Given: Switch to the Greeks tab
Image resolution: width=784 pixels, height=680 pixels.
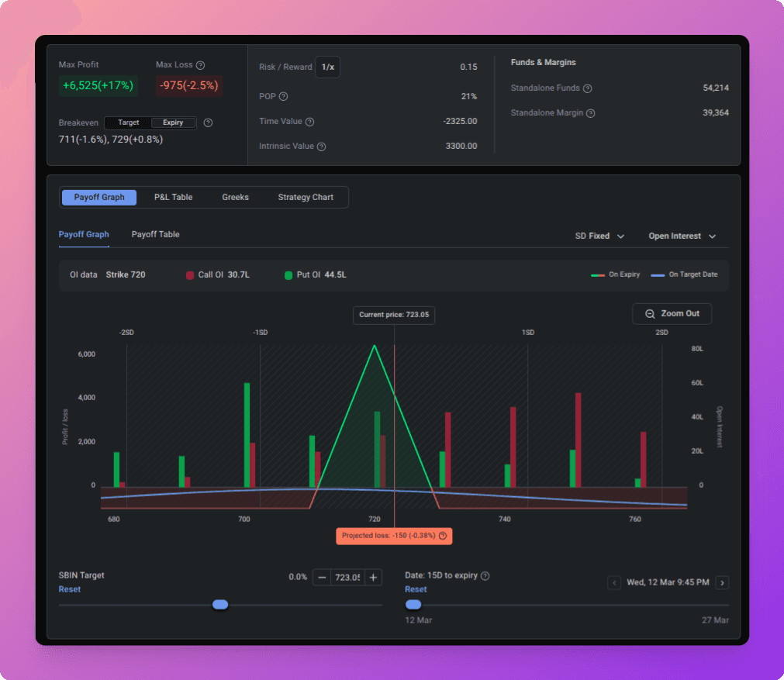Looking at the screenshot, I should 236,197.
